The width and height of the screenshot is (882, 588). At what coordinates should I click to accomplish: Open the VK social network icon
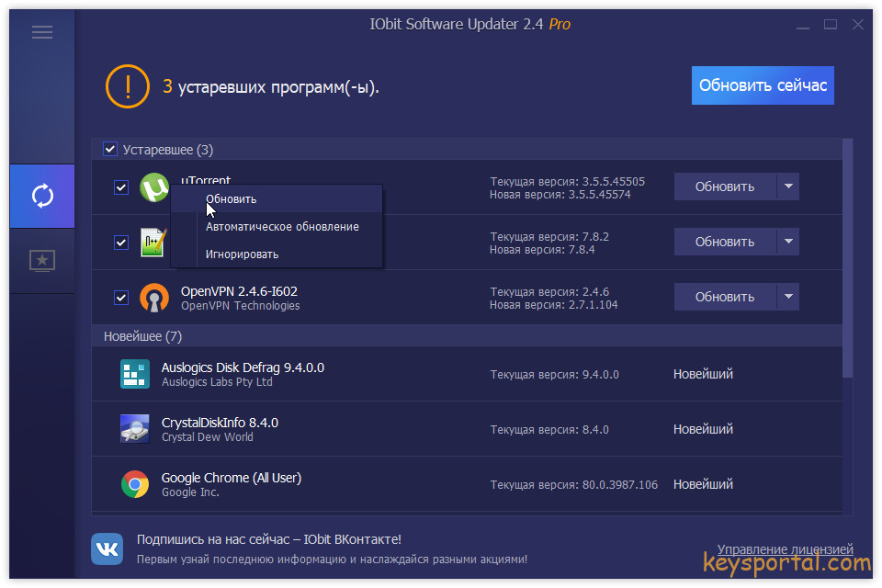click(107, 549)
